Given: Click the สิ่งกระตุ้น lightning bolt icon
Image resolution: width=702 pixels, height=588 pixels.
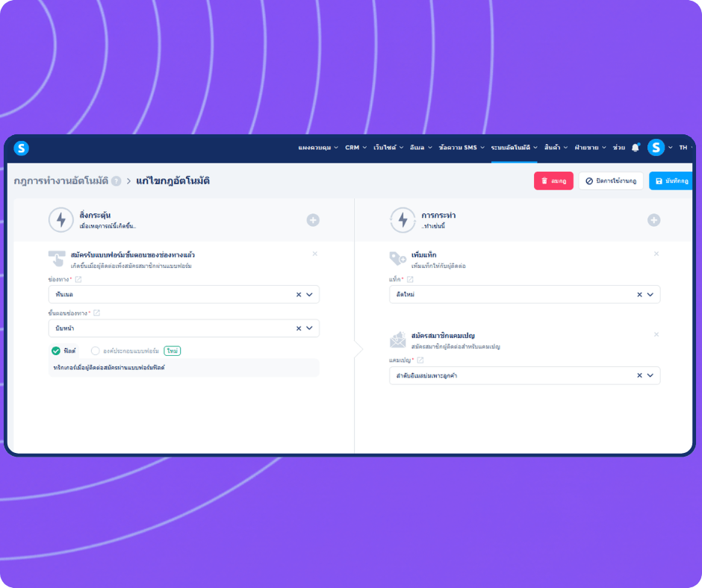Looking at the screenshot, I should 61,219.
